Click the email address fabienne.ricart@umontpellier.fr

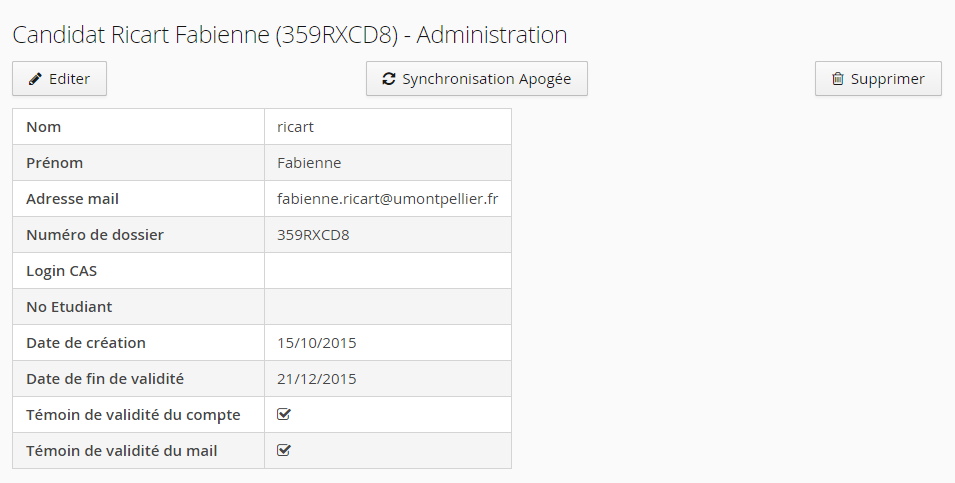(387, 199)
